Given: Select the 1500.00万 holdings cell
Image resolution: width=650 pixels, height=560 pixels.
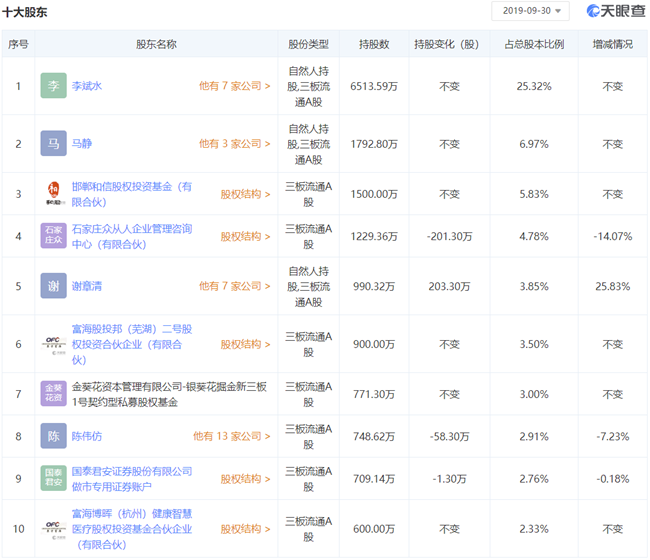Looking at the screenshot, I should tap(374, 194).
